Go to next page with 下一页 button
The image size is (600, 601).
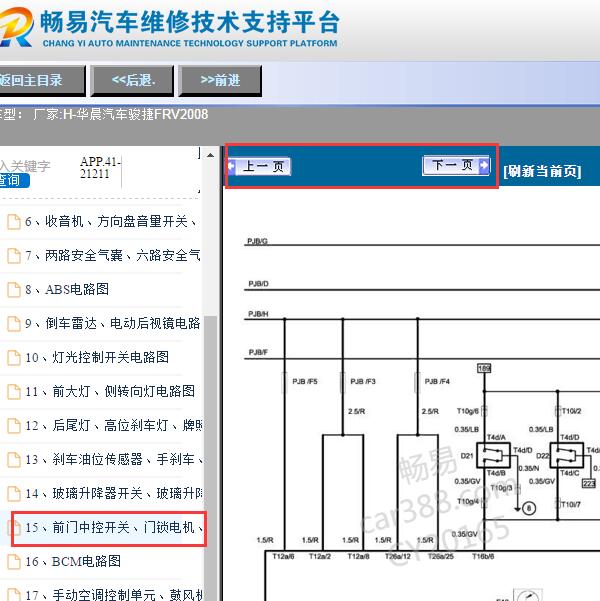click(x=456, y=166)
